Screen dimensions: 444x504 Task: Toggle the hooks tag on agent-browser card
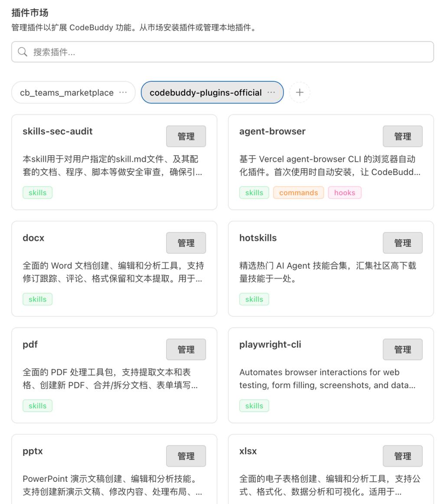tap(345, 192)
